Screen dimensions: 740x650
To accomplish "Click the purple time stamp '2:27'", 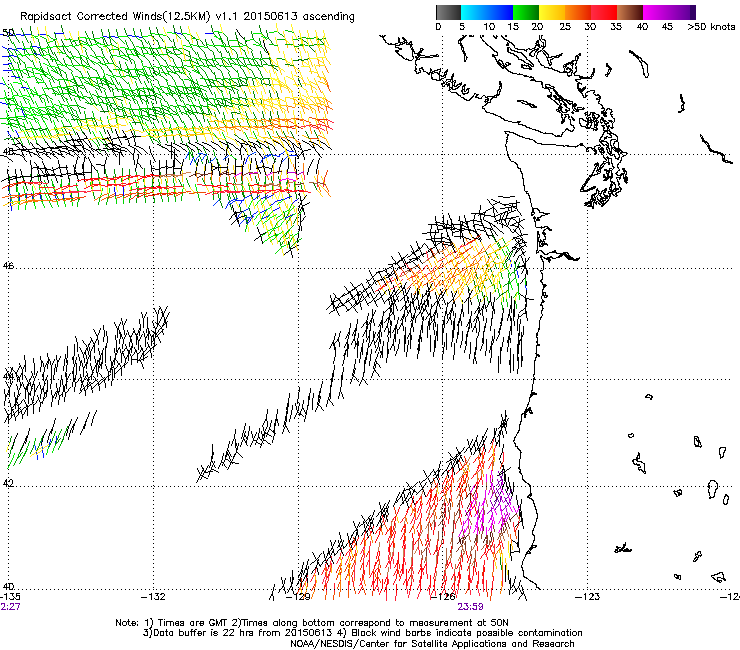I will tap(10, 607).
